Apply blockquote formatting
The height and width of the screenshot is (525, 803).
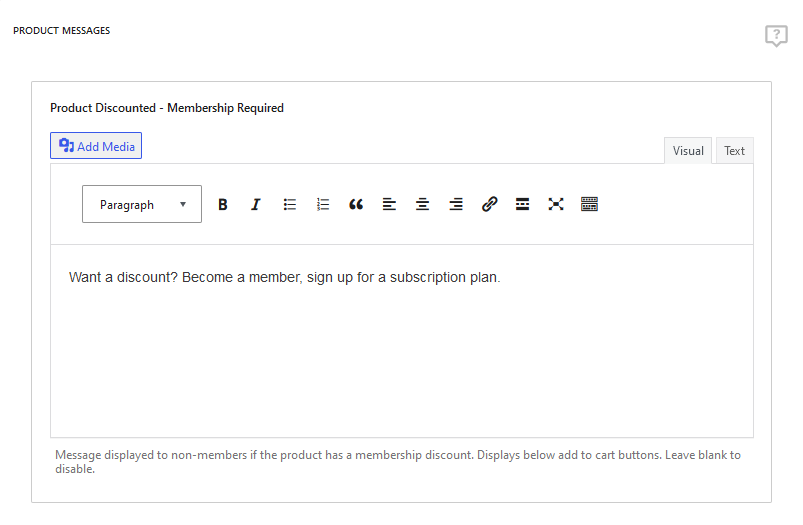click(x=356, y=204)
